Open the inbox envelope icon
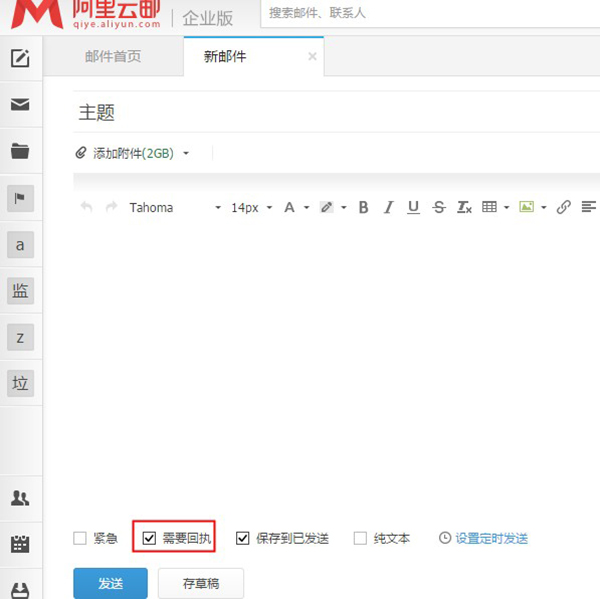The image size is (600, 599). coord(20,104)
